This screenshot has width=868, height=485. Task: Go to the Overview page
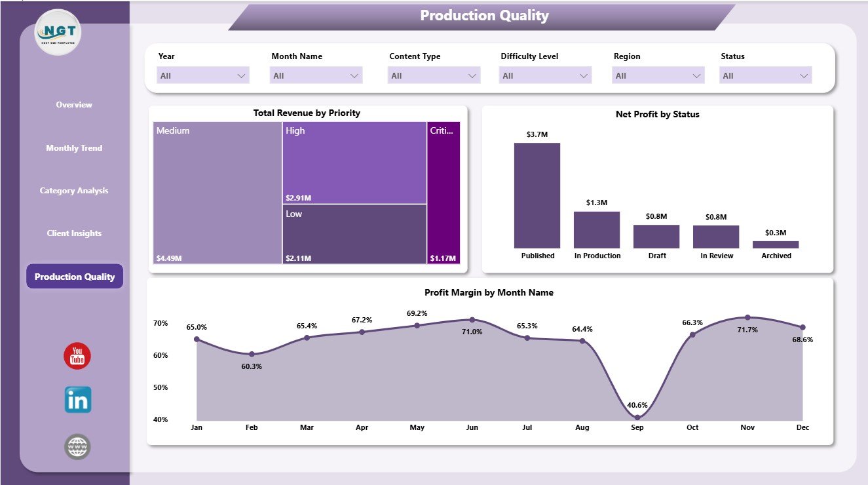point(74,105)
